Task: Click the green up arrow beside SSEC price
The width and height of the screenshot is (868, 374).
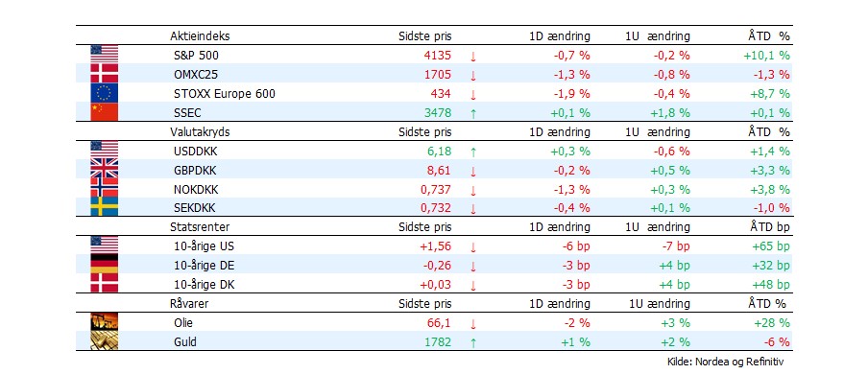Action: pyautogui.click(x=472, y=113)
